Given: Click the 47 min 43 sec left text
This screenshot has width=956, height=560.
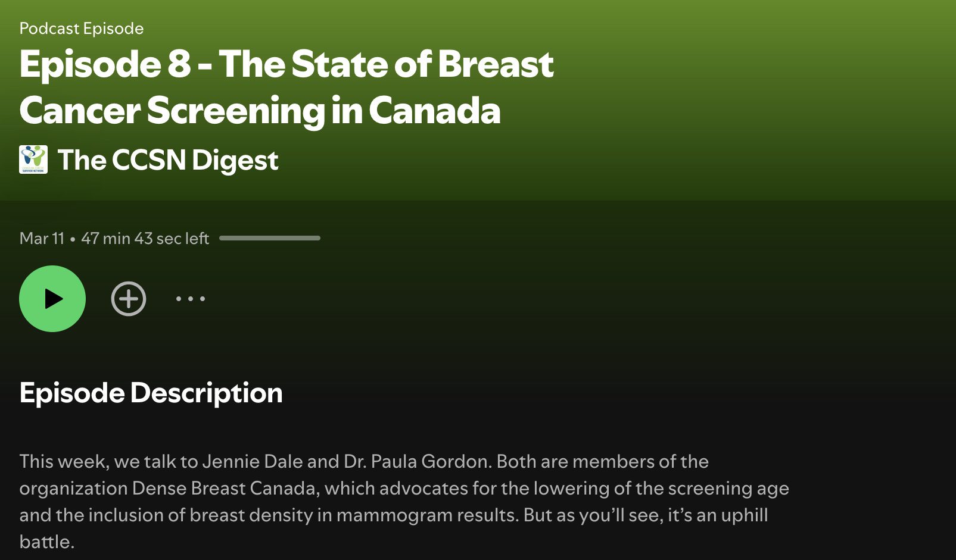Looking at the screenshot, I should [x=145, y=239].
